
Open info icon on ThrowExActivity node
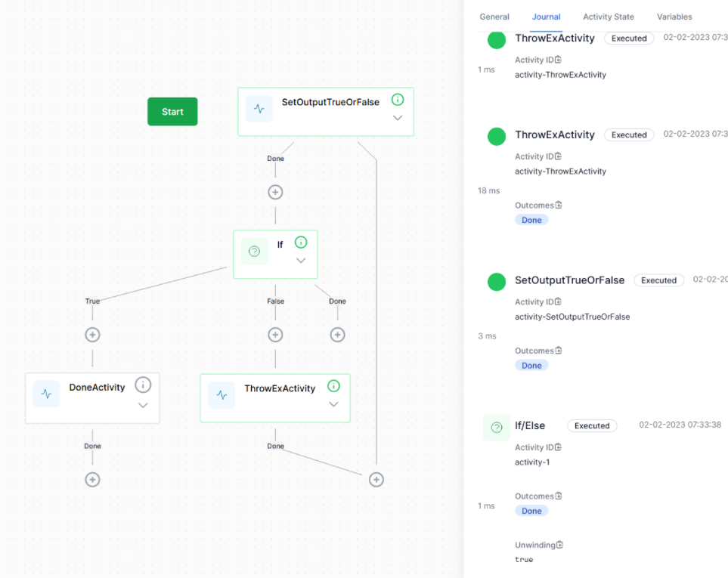tap(333, 386)
